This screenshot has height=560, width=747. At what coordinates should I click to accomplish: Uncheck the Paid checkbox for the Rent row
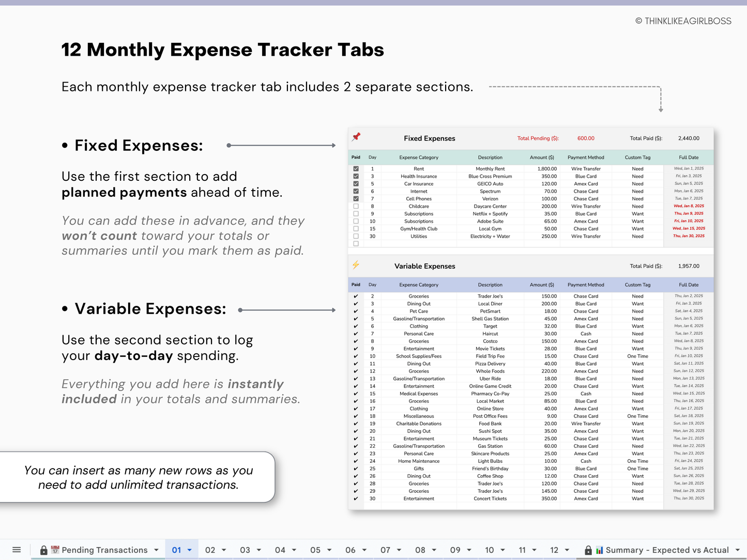click(356, 168)
